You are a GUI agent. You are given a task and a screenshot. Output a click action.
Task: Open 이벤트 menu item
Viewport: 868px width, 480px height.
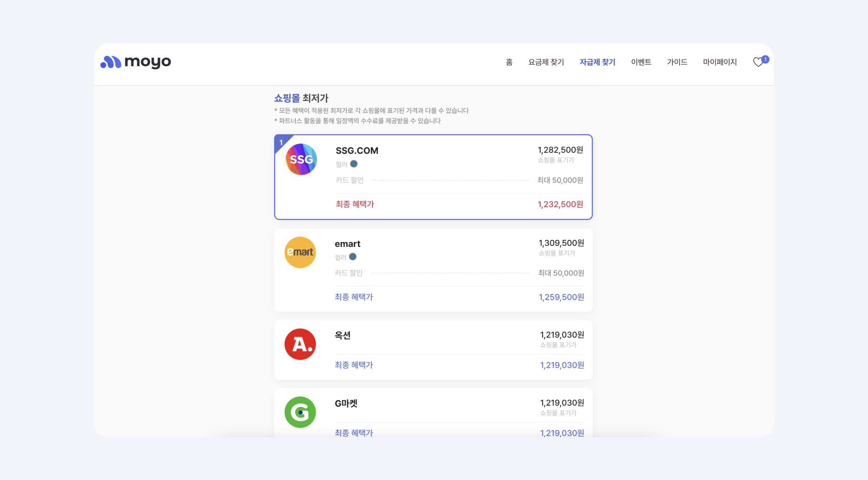[641, 62]
